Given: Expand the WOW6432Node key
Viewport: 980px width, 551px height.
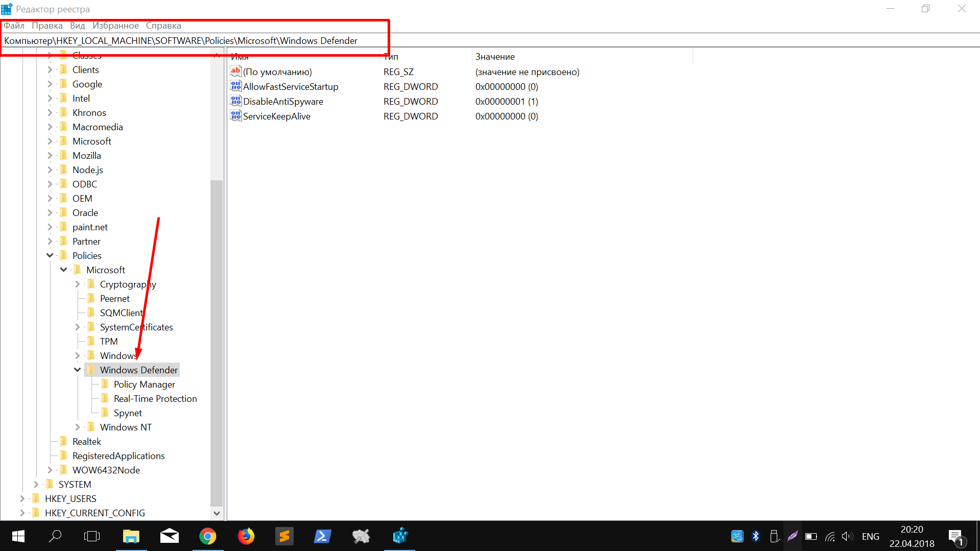Looking at the screenshot, I should [x=50, y=470].
